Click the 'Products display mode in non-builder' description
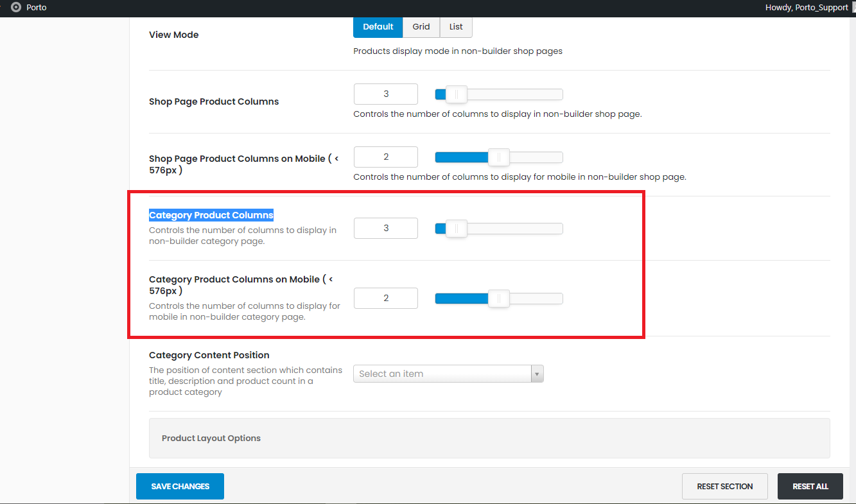The image size is (856, 504). click(458, 51)
